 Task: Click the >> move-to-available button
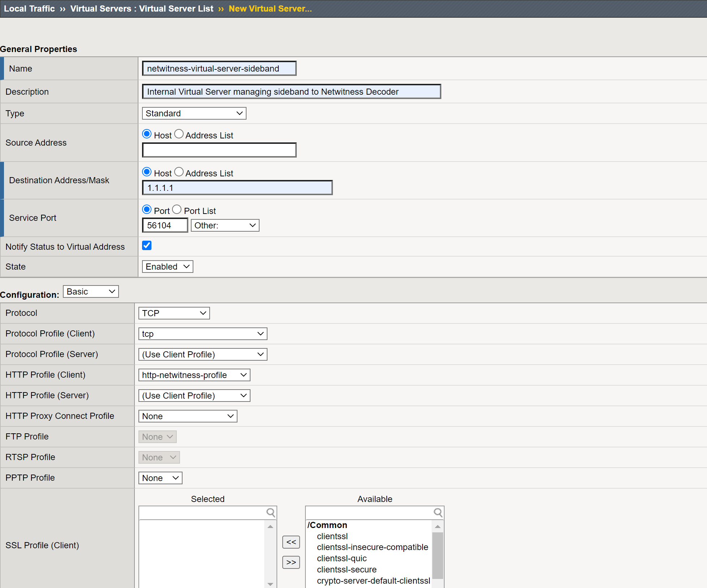click(291, 562)
